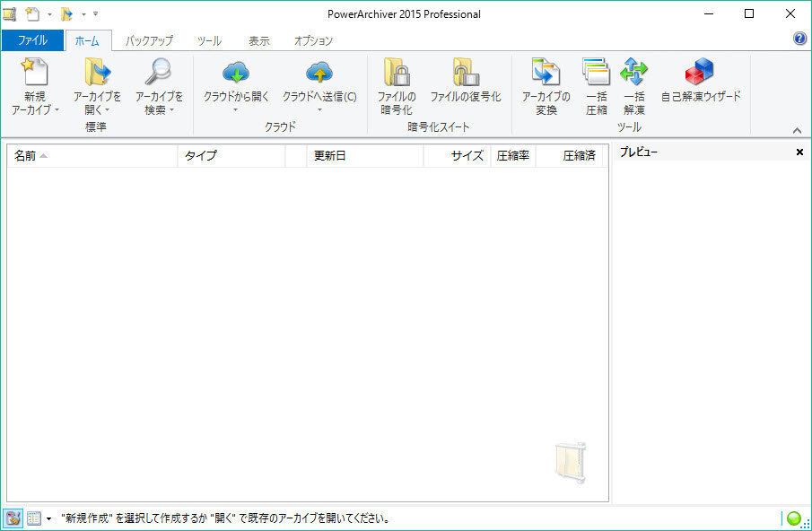The height and width of the screenshot is (531, 812).
Task: Sort by the 更新日 column header
Action: [x=365, y=156]
